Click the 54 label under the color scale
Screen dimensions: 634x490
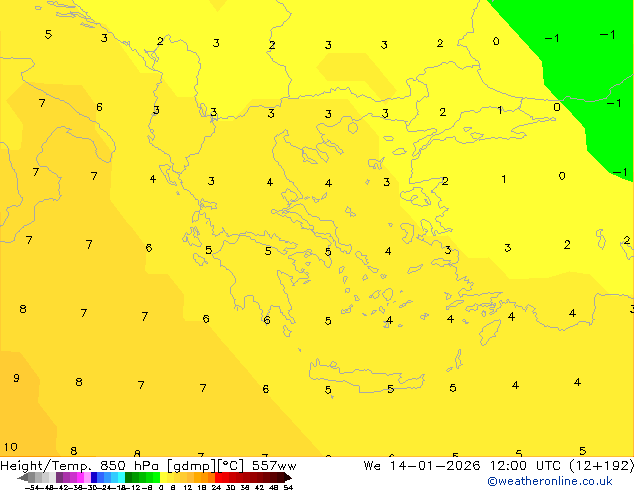coord(288,487)
